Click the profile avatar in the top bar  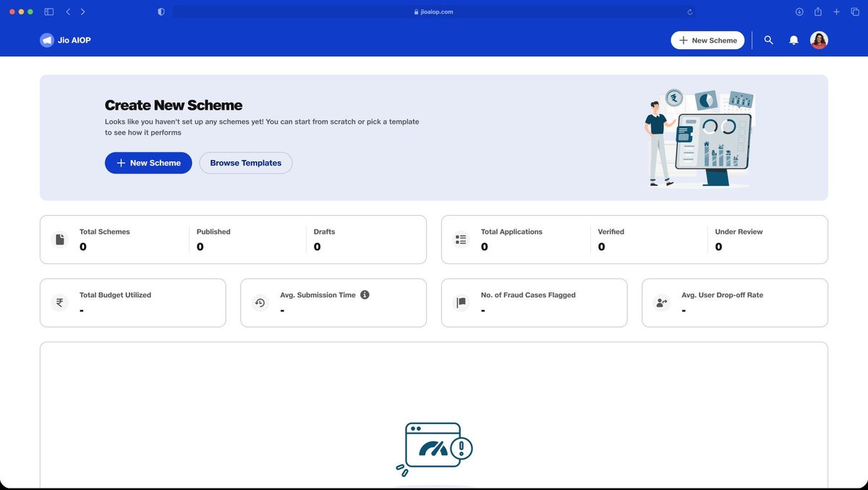click(x=819, y=40)
